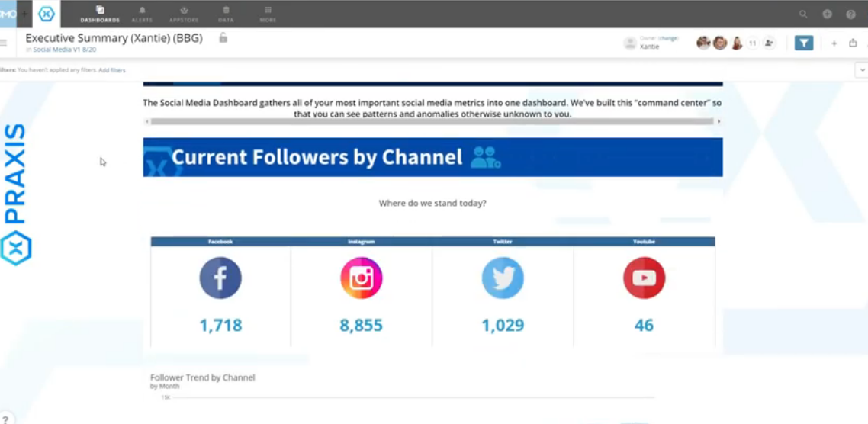Click the Twitter bird logo icon
The image size is (868, 424).
pos(503,278)
